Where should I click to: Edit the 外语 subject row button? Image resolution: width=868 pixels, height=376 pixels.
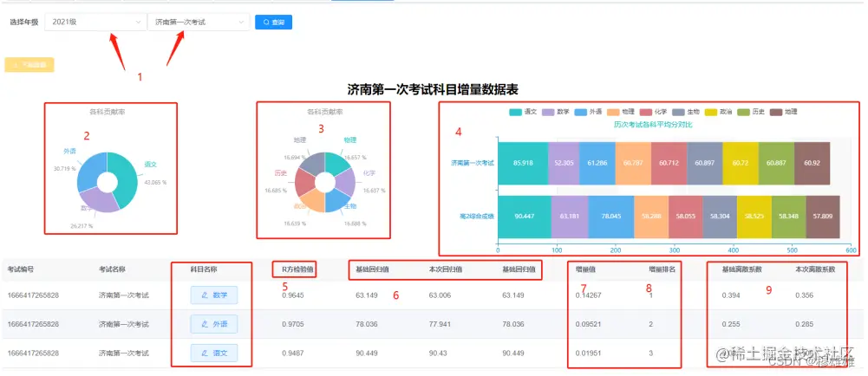click(x=214, y=324)
